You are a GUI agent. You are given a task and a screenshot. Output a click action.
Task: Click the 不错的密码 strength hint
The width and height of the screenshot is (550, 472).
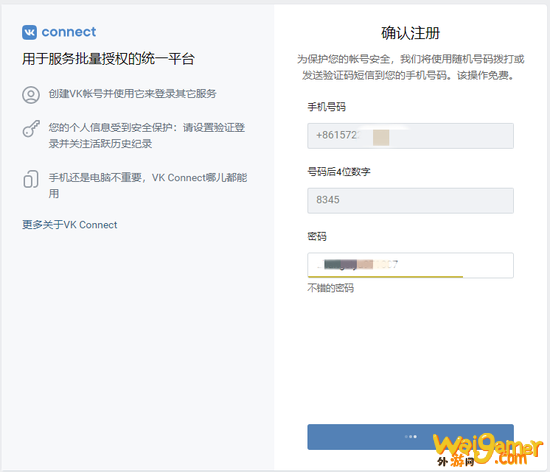330,288
